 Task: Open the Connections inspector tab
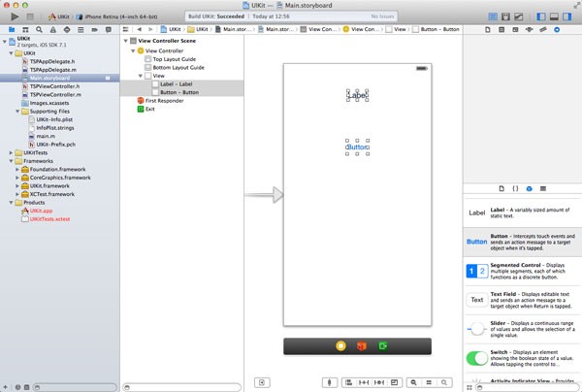557,30
